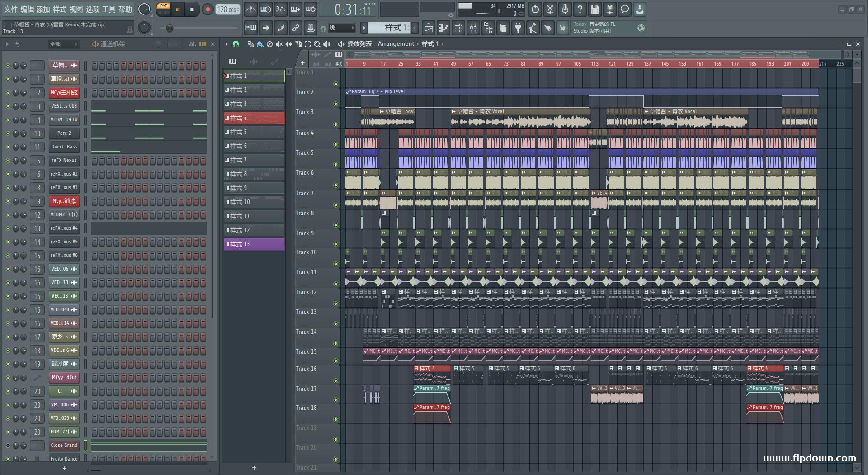Toggle typing keyboard to piano icon

coord(251,28)
